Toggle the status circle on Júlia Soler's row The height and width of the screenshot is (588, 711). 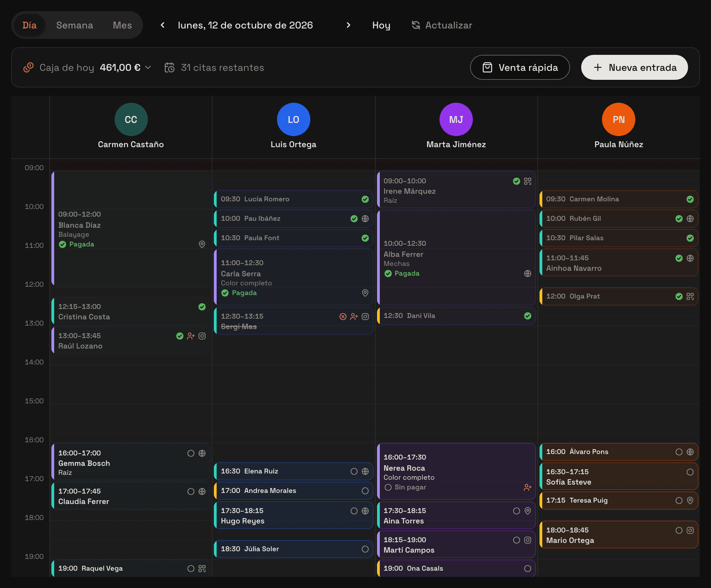365,549
